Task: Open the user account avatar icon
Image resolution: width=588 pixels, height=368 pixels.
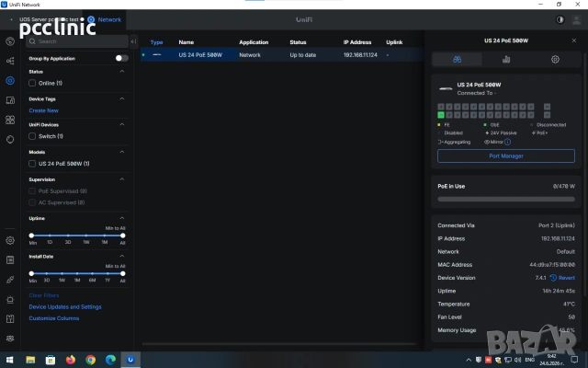Action: tap(576, 19)
